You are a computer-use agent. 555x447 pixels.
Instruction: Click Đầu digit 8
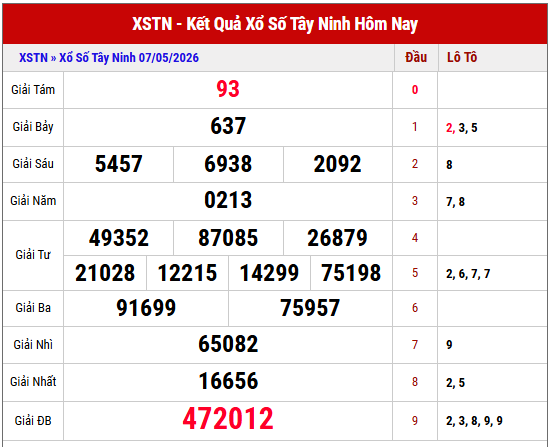(415, 382)
